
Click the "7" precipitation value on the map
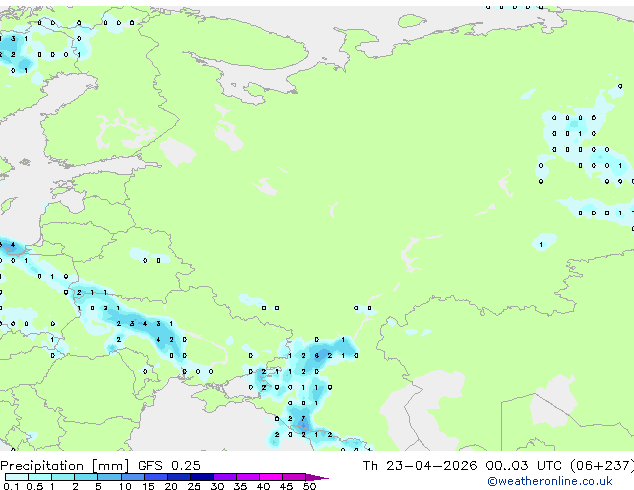303,419
